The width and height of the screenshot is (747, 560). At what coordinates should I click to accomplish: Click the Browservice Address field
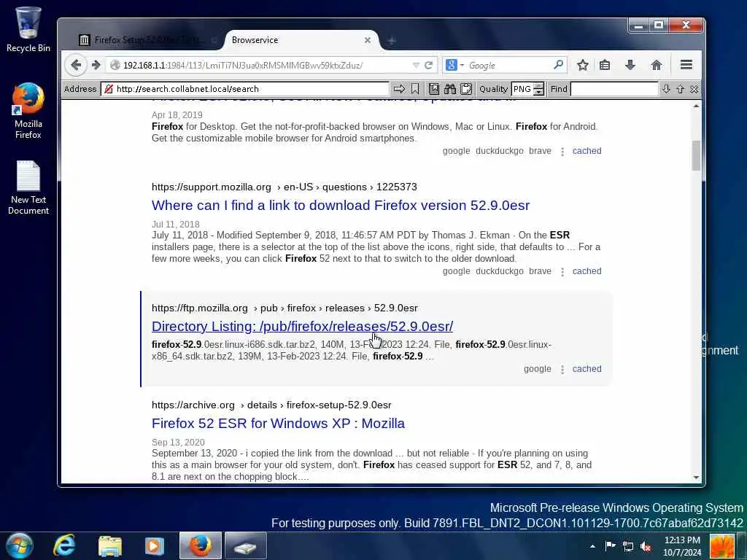(x=245, y=89)
